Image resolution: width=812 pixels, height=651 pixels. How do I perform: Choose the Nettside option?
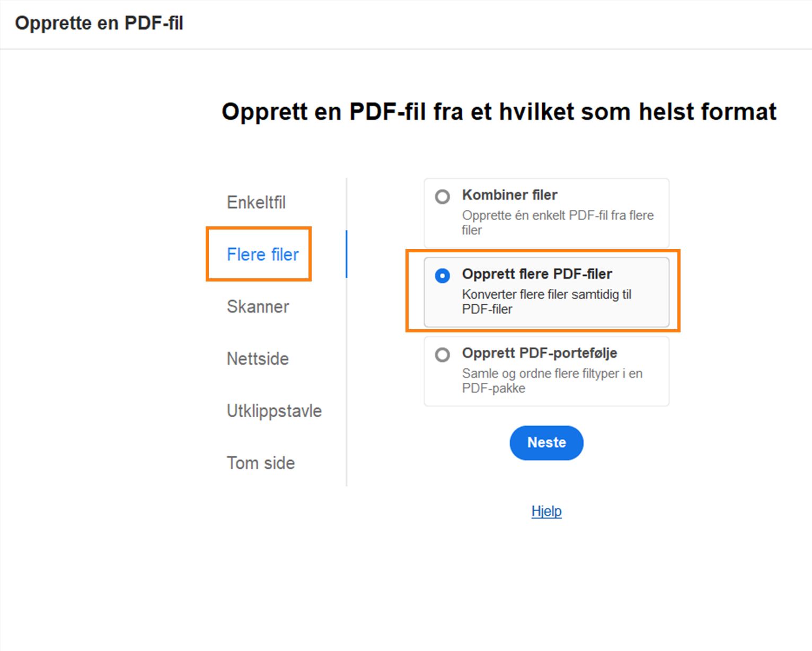257,358
